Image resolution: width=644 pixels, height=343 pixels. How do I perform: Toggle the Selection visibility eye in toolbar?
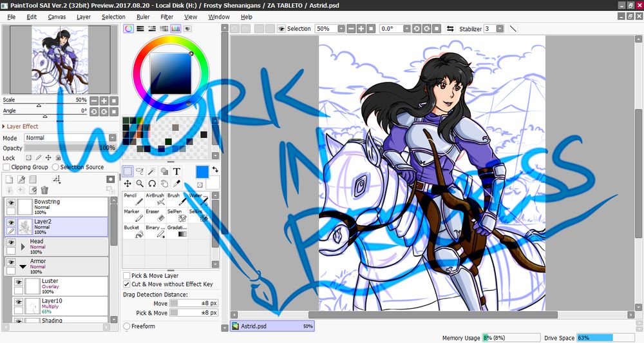click(281, 29)
